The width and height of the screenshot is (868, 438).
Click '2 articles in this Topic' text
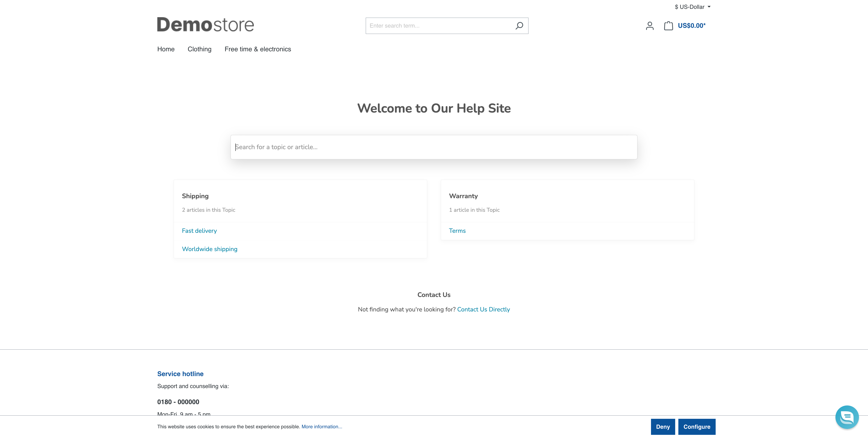tap(208, 210)
